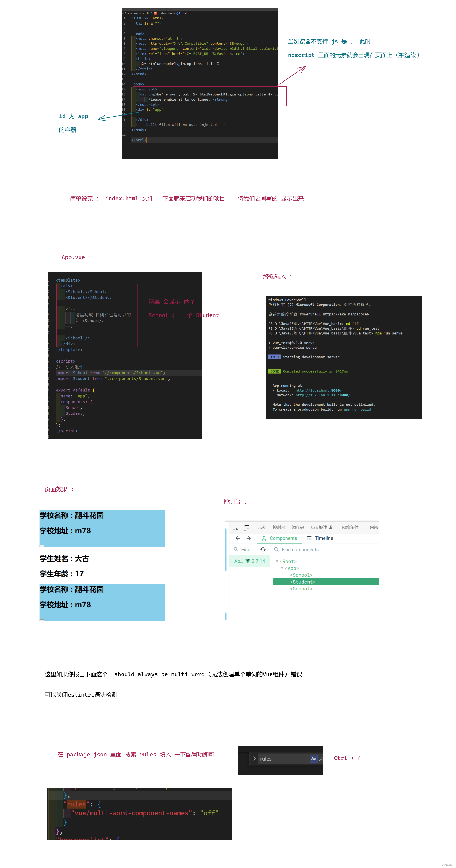Switch to the Timeline tab
The width and height of the screenshot is (456, 868).
[320, 538]
